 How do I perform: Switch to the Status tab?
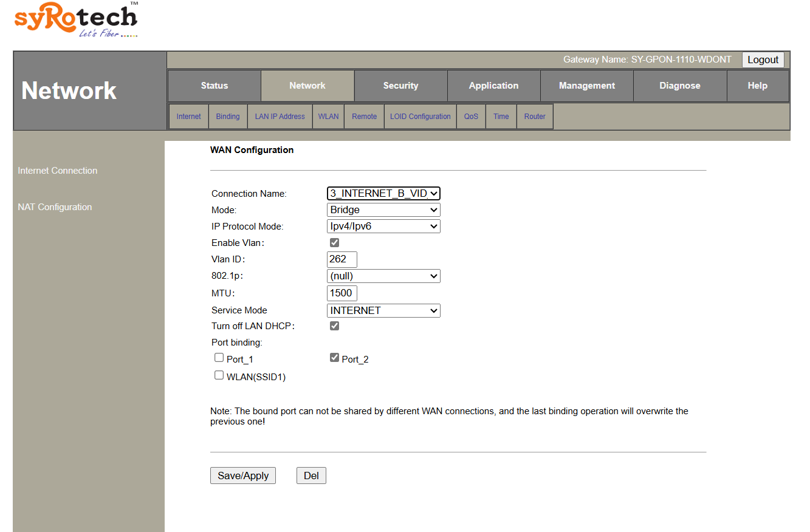pos(215,86)
